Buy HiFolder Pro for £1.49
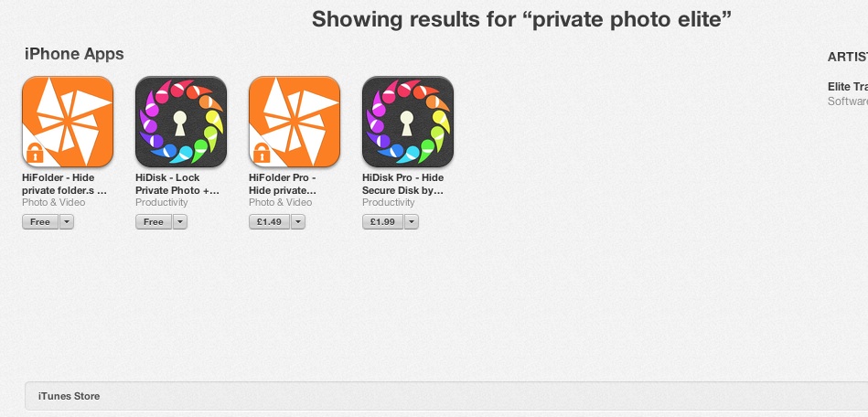 (x=269, y=222)
